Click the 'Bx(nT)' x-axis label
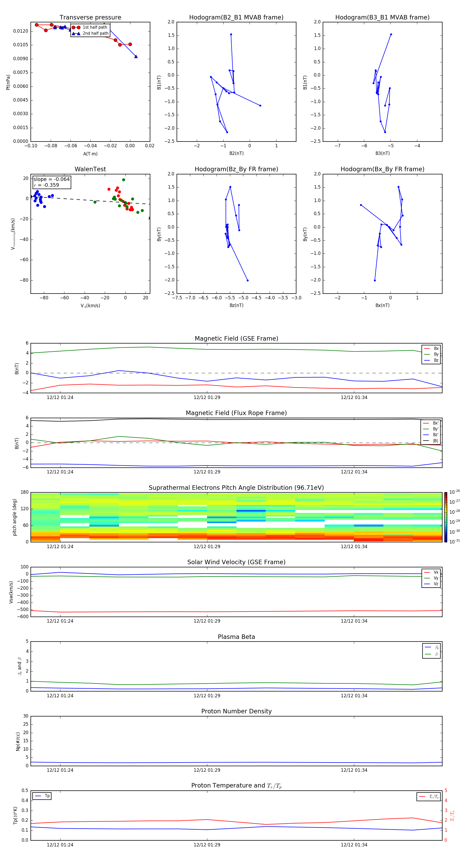 382,305
